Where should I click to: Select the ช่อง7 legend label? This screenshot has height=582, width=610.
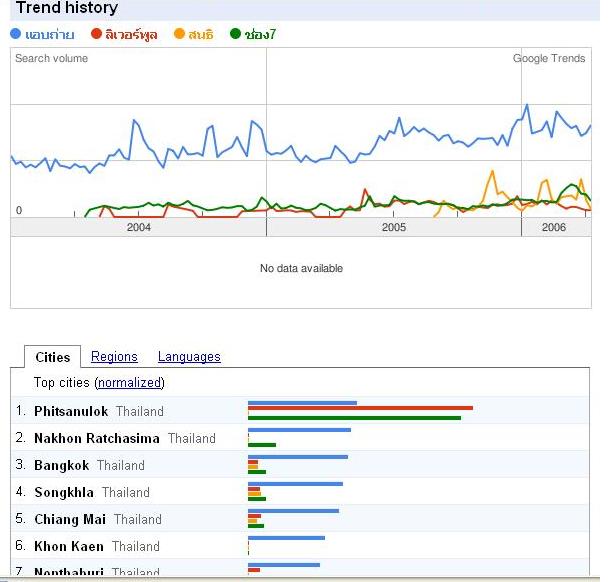(x=260, y=34)
